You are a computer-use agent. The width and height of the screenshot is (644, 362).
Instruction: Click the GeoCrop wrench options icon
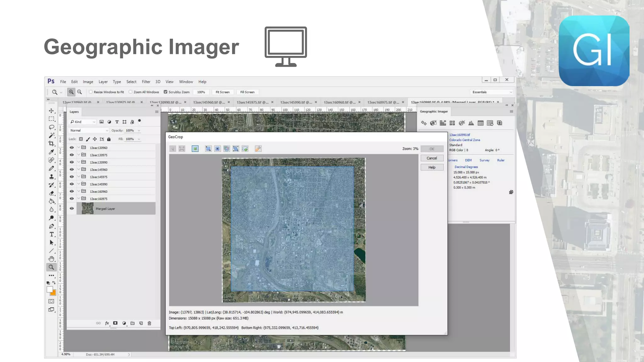coord(258,149)
